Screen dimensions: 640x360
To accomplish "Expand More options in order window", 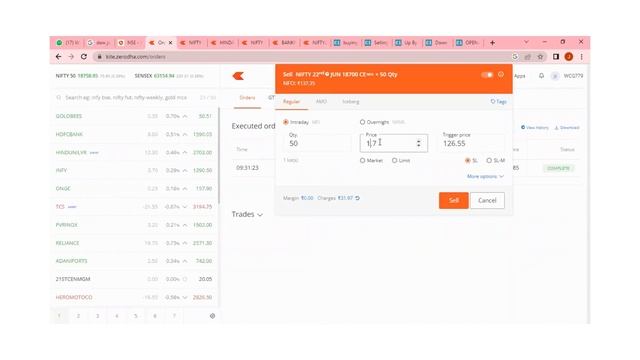I will pyautogui.click(x=485, y=176).
